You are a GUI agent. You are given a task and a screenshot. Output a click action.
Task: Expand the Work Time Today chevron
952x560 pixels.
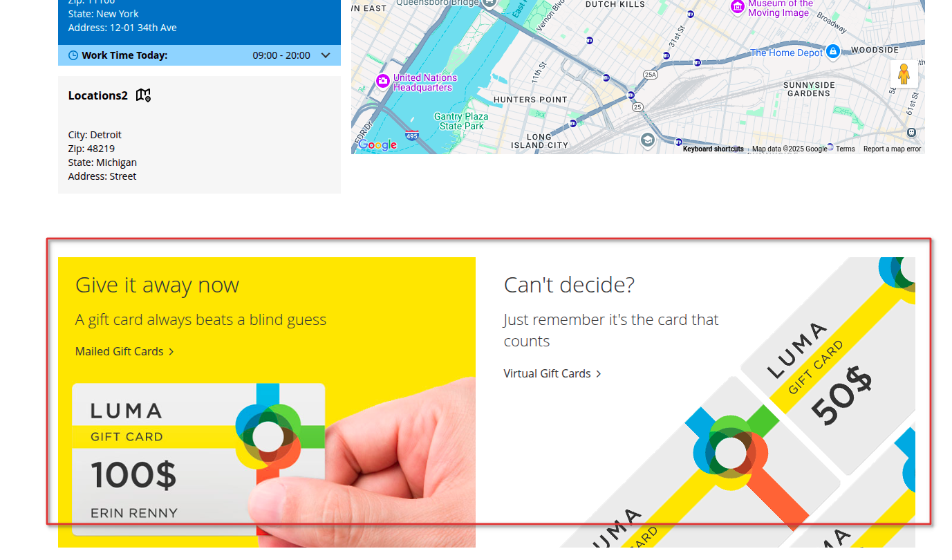pyautogui.click(x=326, y=55)
